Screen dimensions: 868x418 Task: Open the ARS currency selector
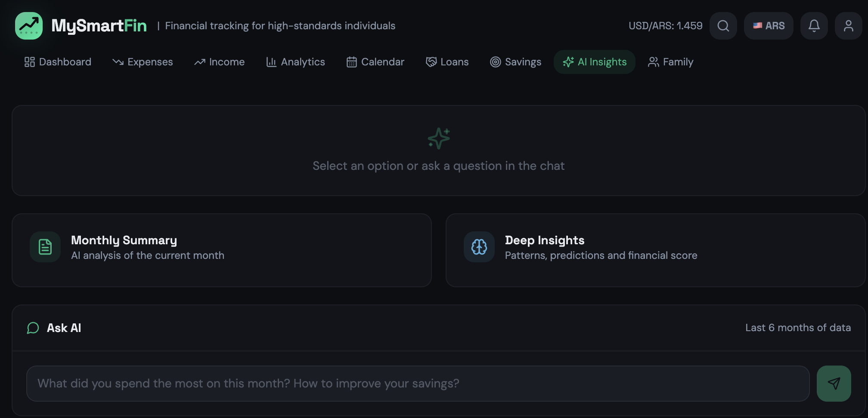pyautogui.click(x=769, y=26)
